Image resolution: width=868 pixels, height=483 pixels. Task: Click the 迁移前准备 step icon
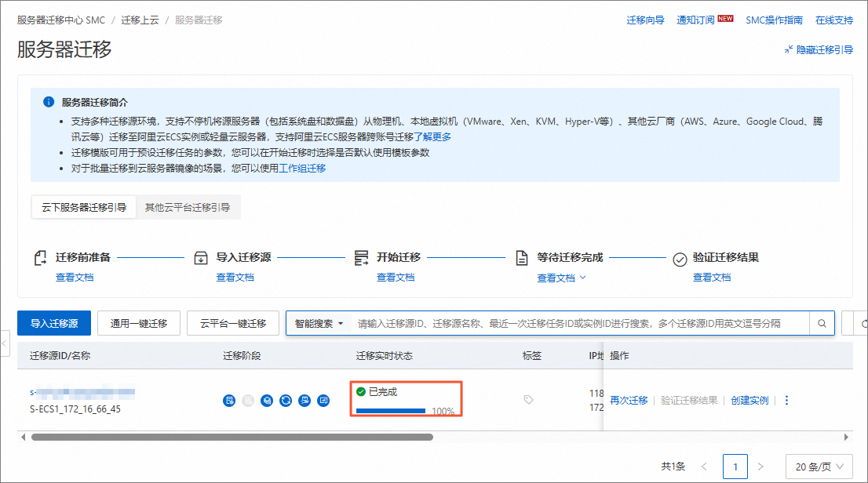pos(40,258)
